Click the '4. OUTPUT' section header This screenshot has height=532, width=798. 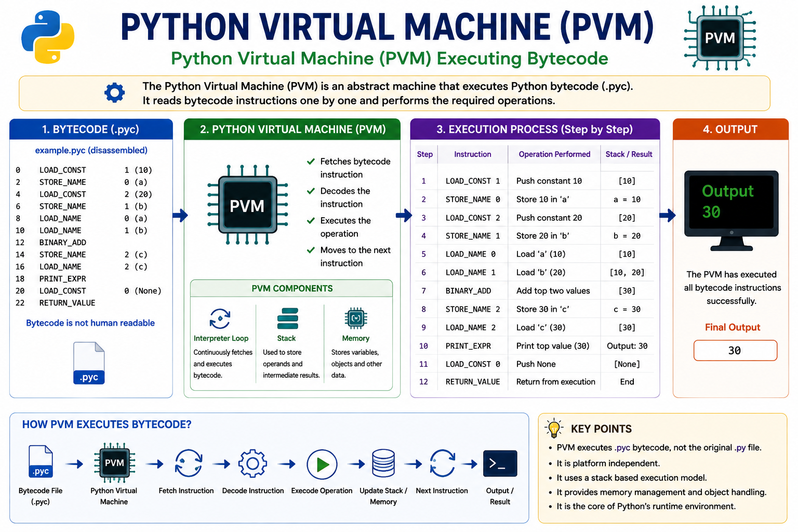point(730,129)
